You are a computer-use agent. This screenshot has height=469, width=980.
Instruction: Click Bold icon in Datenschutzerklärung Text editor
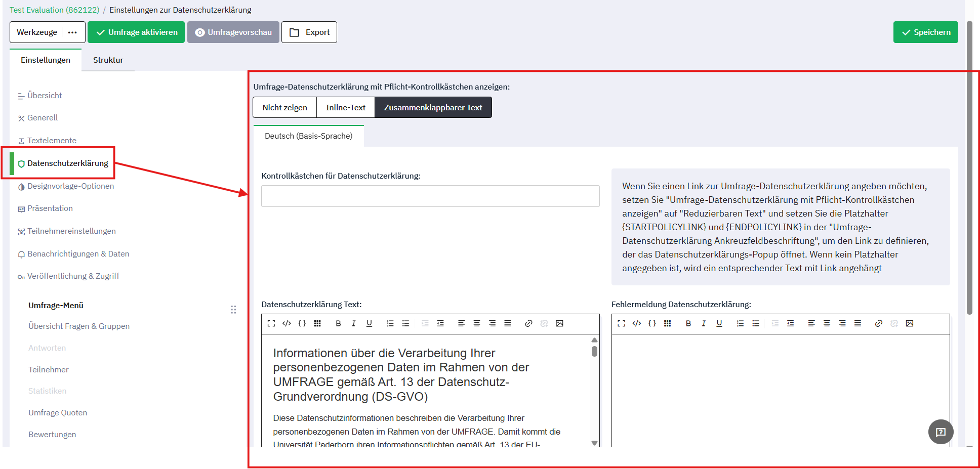pyautogui.click(x=338, y=323)
